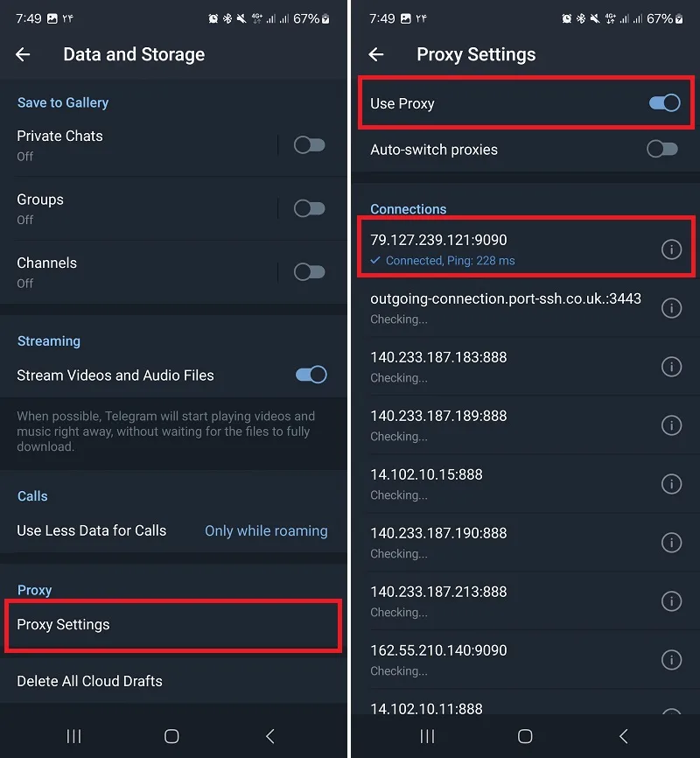Go back from Data and Storage screen
Viewport: 700px width, 758px height.
(x=23, y=54)
